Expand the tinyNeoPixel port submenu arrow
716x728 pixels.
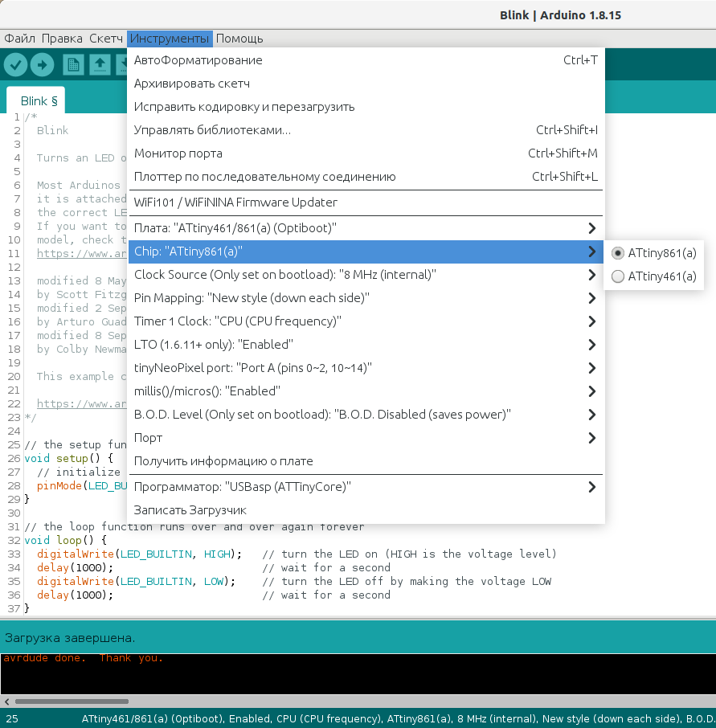591,368
